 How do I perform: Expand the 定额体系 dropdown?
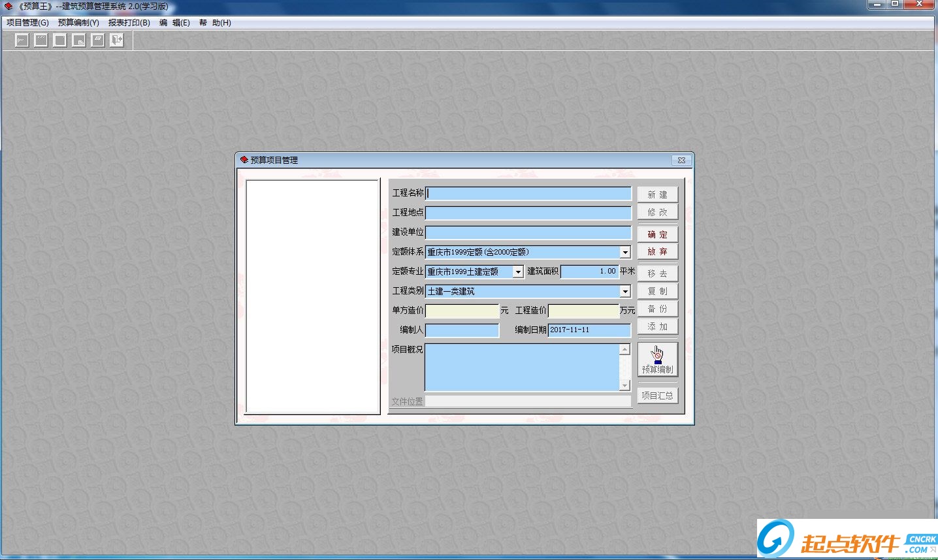click(x=625, y=252)
